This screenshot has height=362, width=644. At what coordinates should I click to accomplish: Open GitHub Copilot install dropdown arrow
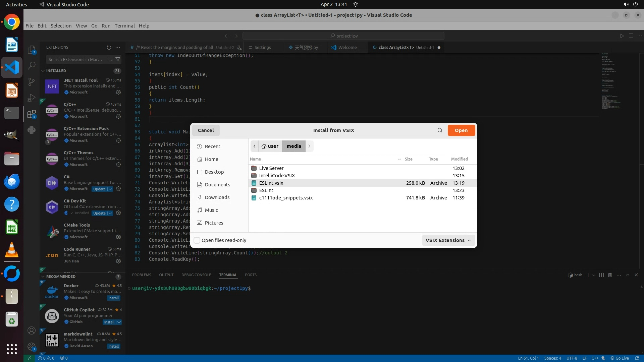point(119,322)
